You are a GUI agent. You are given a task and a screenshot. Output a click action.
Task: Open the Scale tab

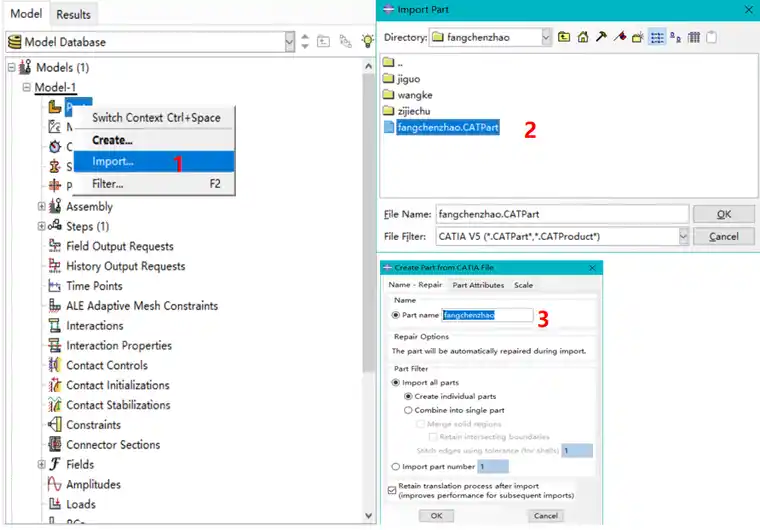[523, 285]
